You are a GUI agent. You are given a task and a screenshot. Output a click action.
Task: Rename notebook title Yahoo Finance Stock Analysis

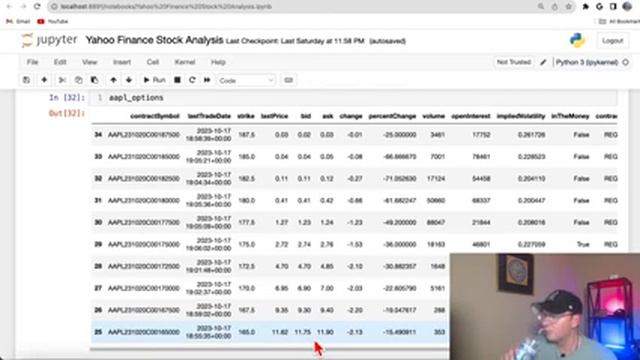click(154, 40)
